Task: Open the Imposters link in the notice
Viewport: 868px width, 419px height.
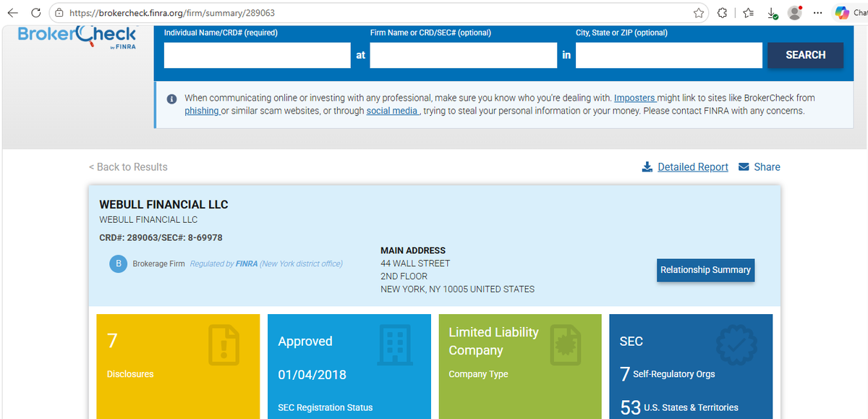Action: 635,98
